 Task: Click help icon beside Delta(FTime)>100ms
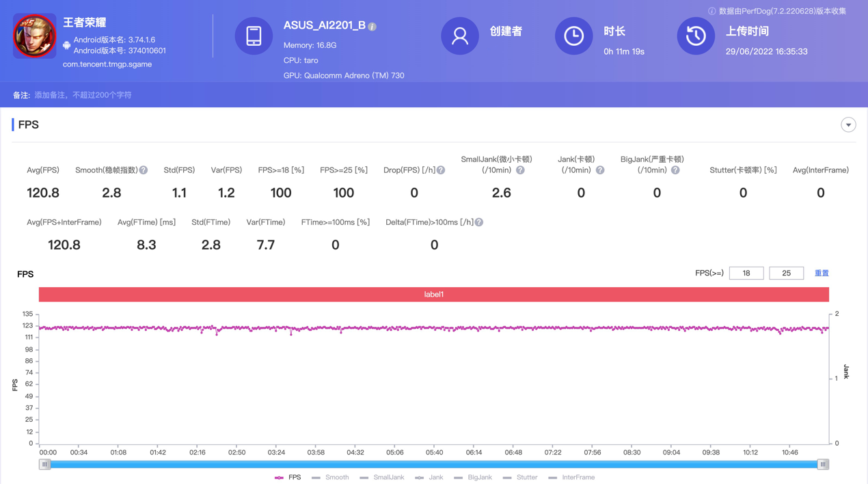pyautogui.click(x=479, y=222)
